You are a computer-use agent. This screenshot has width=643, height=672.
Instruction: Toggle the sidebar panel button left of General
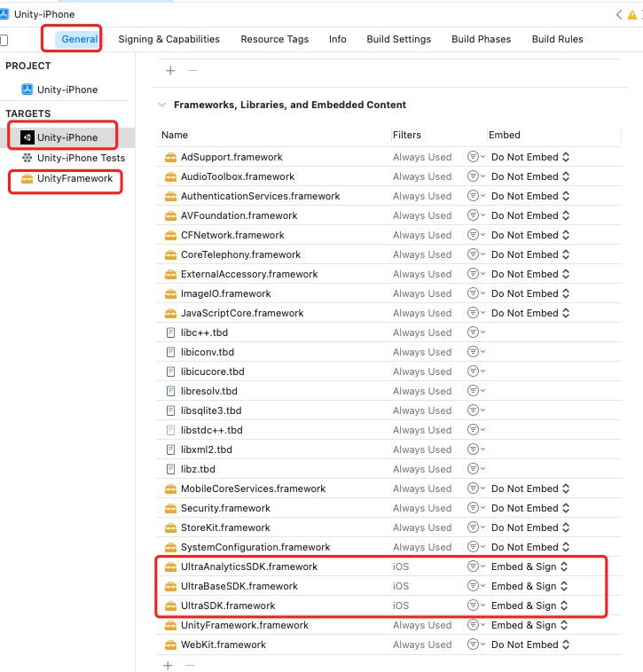coord(4,40)
